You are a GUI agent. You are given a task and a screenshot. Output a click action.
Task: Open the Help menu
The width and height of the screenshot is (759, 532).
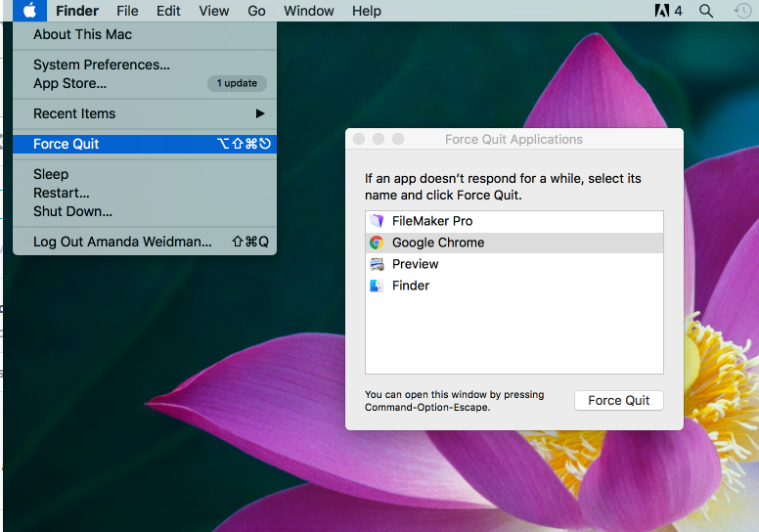(367, 11)
